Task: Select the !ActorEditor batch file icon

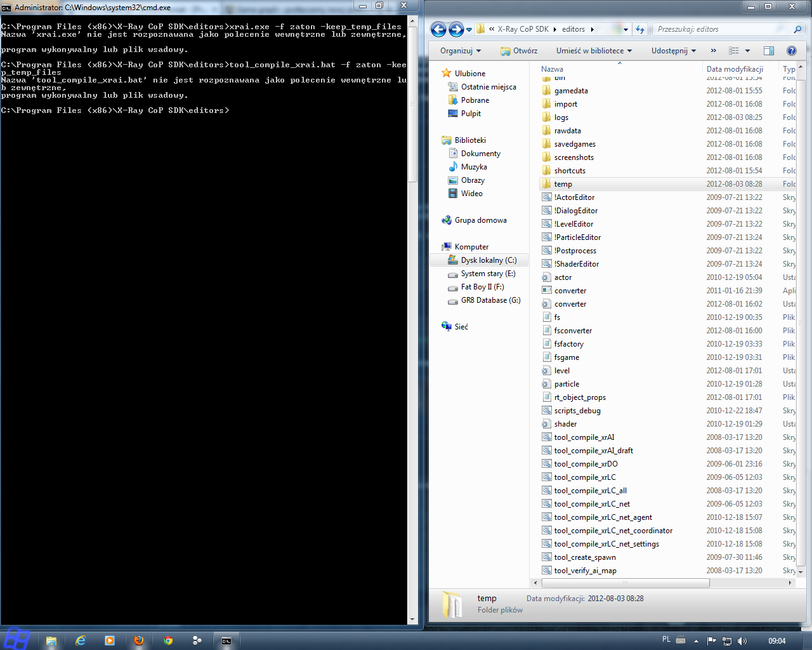Action: pos(547,197)
